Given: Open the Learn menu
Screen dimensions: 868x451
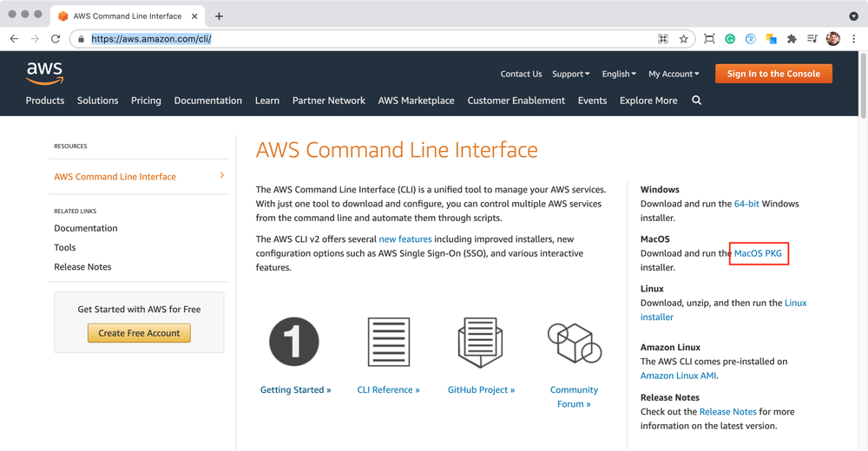Looking at the screenshot, I should (x=267, y=101).
